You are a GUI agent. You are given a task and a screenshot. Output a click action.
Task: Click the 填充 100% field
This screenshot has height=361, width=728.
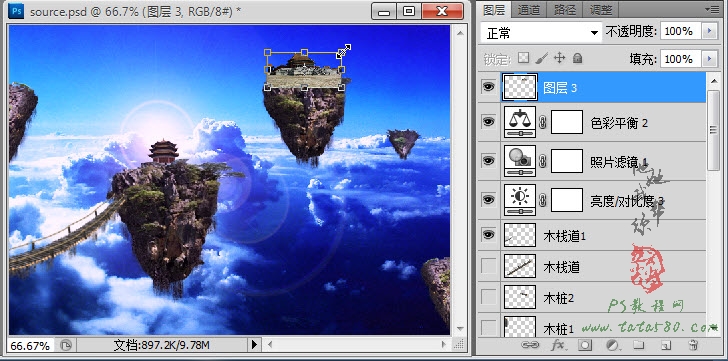tap(681, 59)
